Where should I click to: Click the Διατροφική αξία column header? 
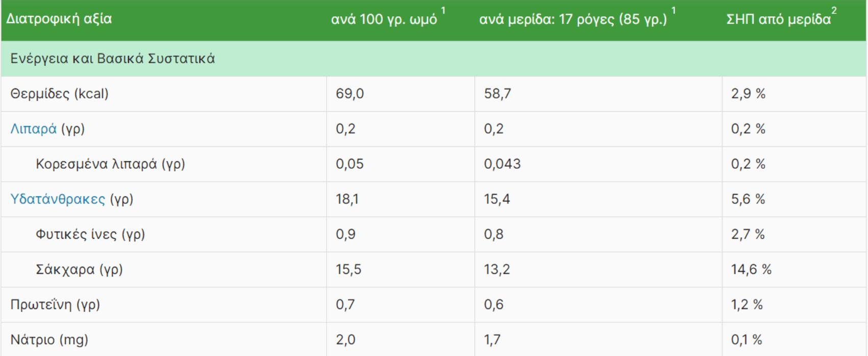pos(59,19)
